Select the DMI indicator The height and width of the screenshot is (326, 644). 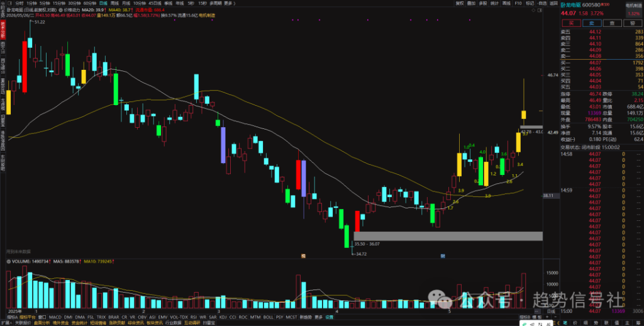(x=68, y=317)
